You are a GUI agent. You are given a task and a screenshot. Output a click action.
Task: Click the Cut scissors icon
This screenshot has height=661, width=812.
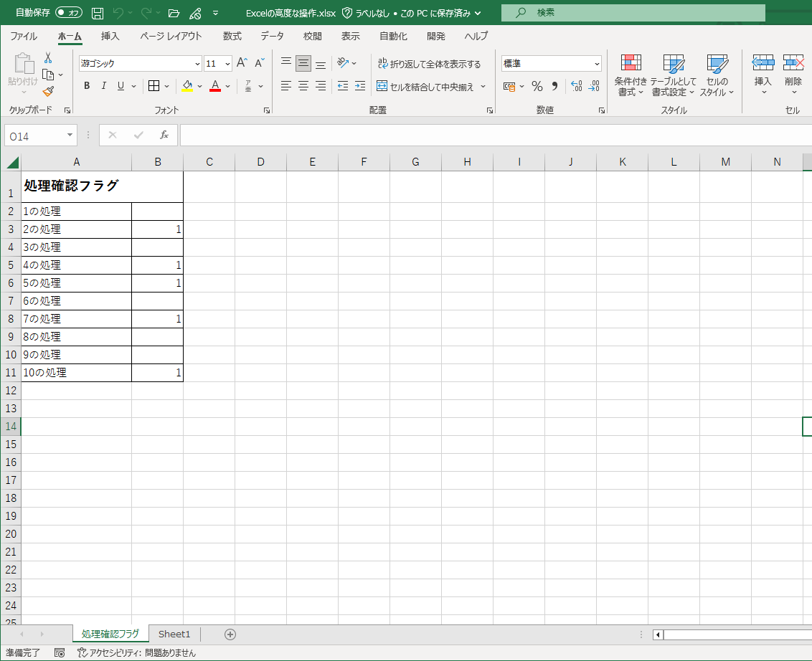pyautogui.click(x=48, y=58)
